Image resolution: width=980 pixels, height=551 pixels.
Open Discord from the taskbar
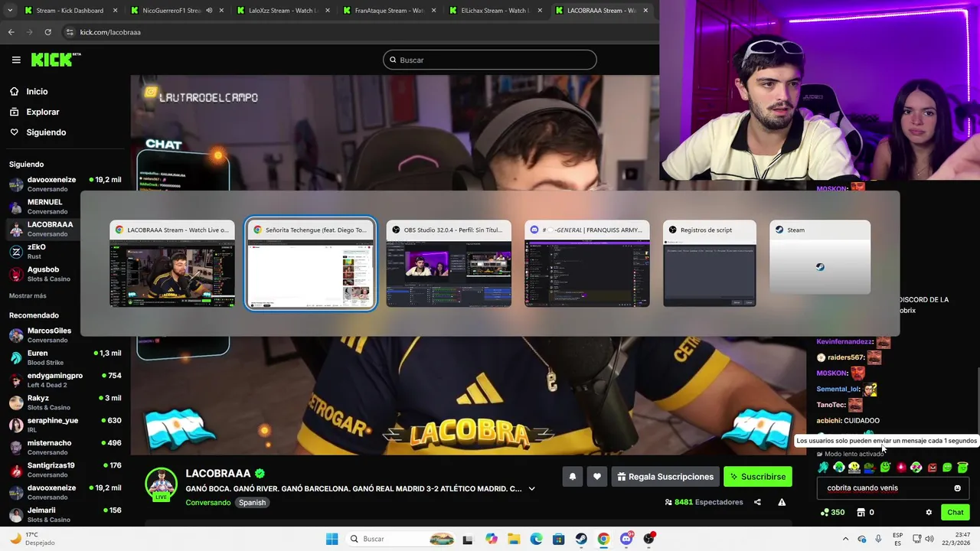click(x=626, y=539)
